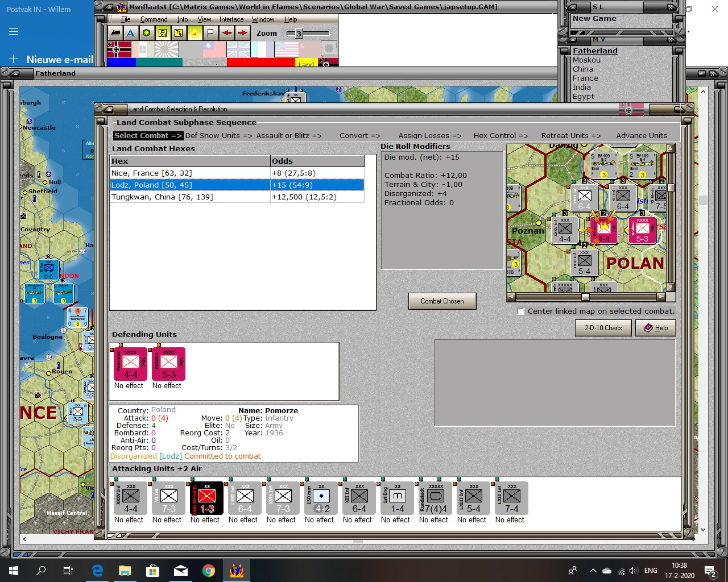
Task: Click the Help button in combat dialog
Action: (656, 328)
